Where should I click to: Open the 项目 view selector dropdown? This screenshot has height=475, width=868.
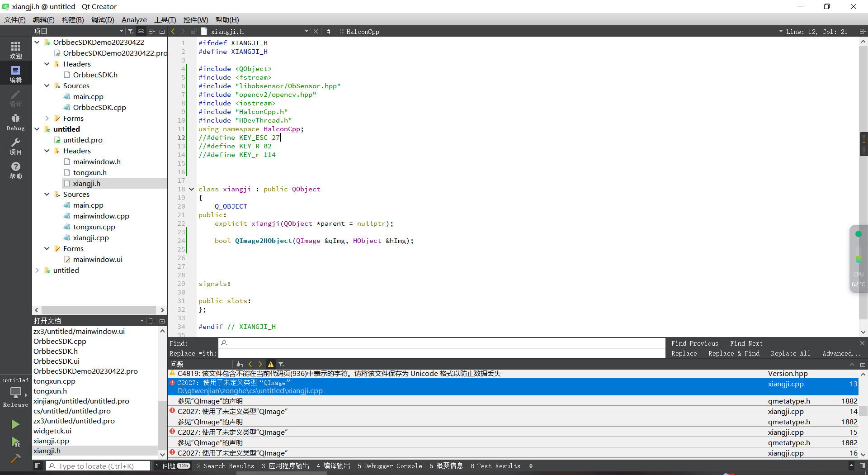[x=121, y=31]
